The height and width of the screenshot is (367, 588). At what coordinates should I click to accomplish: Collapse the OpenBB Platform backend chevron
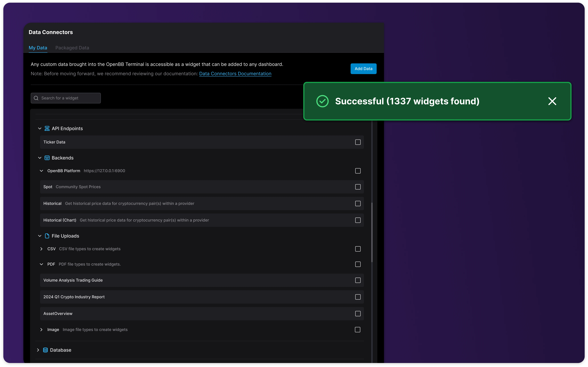coord(41,171)
